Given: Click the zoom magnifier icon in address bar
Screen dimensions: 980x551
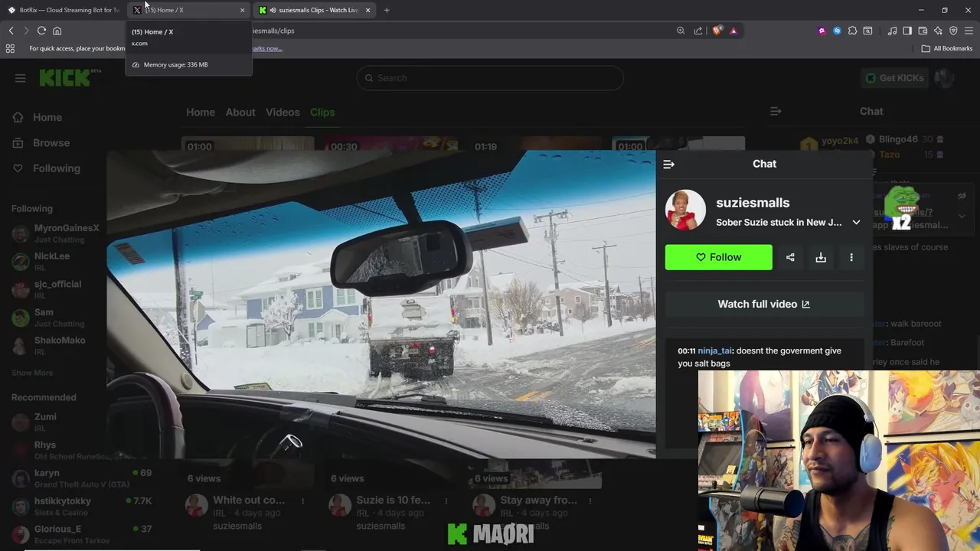Looking at the screenshot, I should (681, 31).
